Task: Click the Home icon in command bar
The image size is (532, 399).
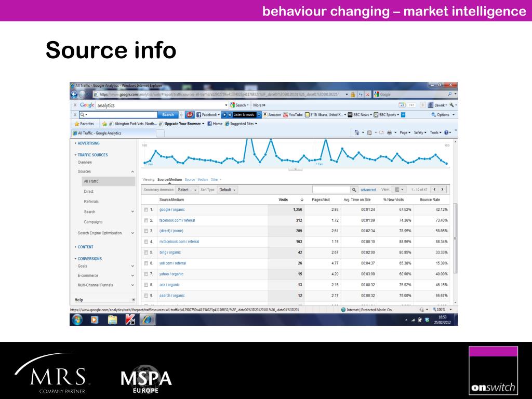Action: click(356, 132)
